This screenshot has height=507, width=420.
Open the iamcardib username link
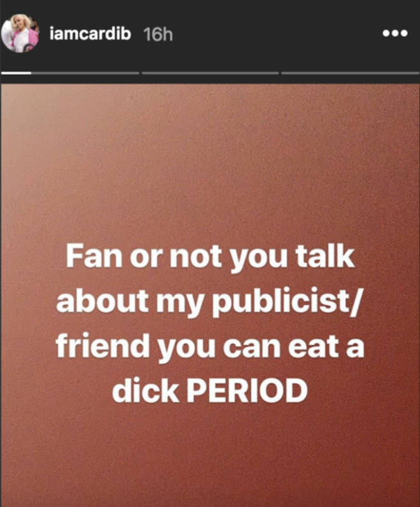(x=90, y=34)
